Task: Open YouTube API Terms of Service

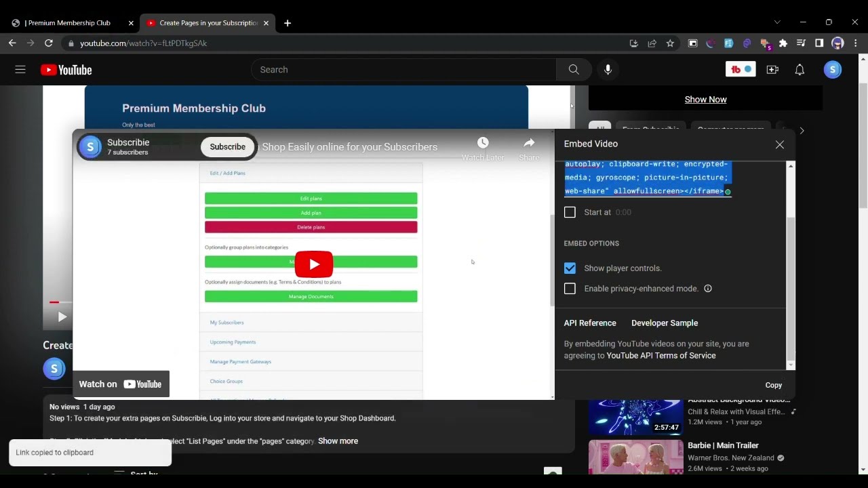Action: click(661, 356)
